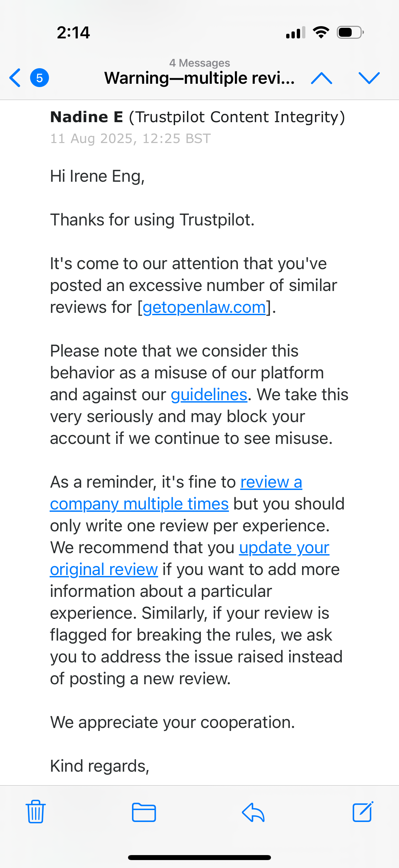Tap the '4 Messages' thread count
The width and height of the screenshot is (399, 868).
click(x=199, y=63)
